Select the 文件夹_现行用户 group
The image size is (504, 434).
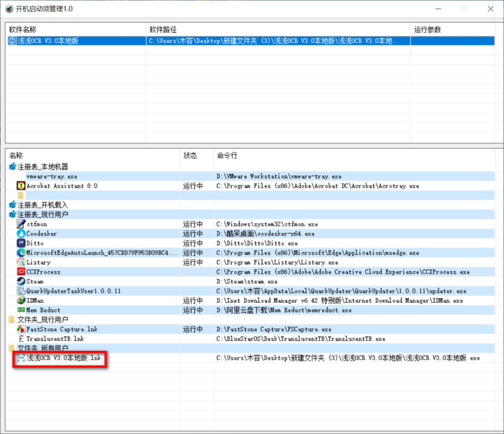(43, 320)
